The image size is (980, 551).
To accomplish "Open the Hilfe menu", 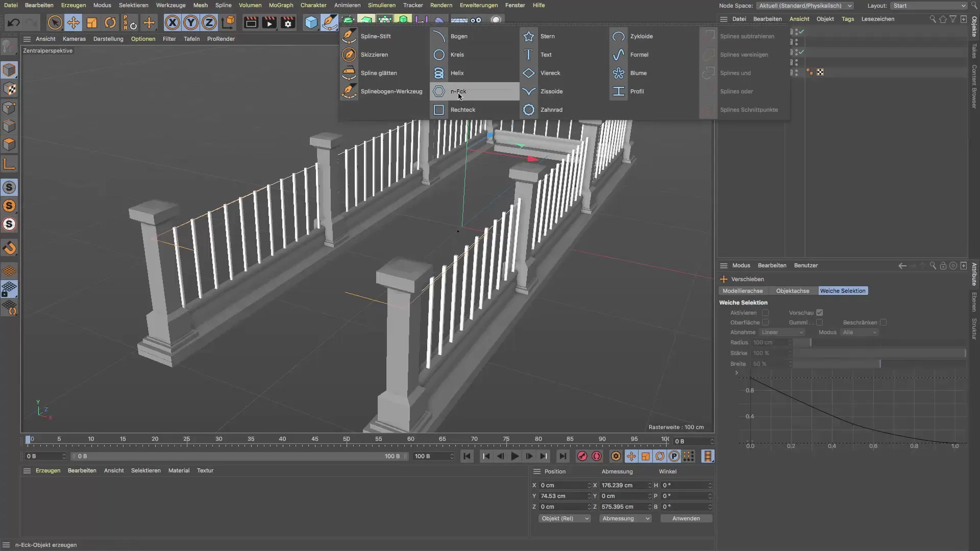I will pyautogui.click(x=538, y=5).
